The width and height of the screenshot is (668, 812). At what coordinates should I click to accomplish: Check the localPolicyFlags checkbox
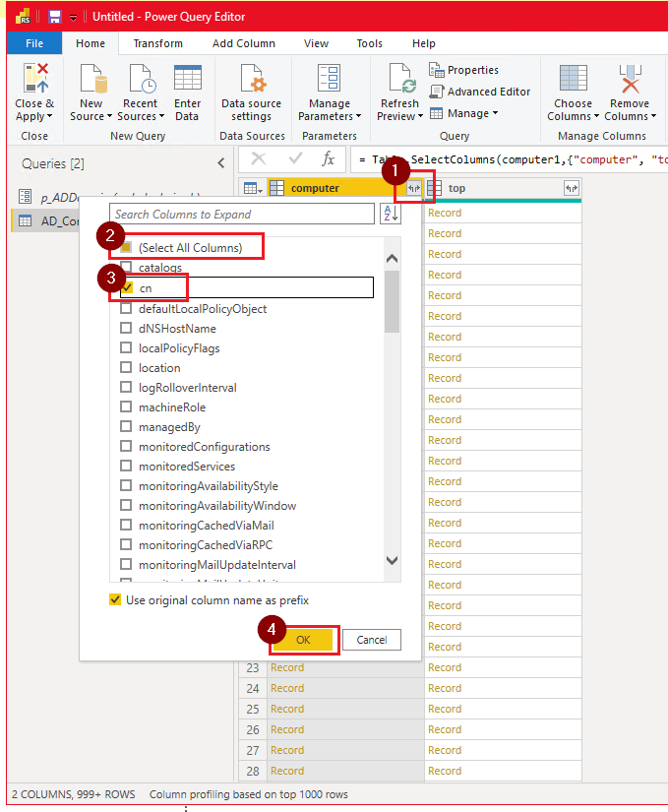pos(126,348)
